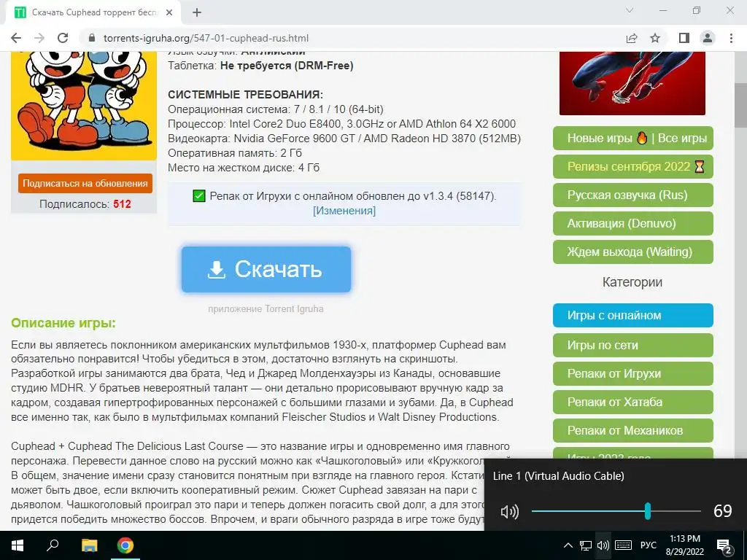This screenshot has width=747, height=560.
Task: Click the Категории heading
Action: point(632,282)
